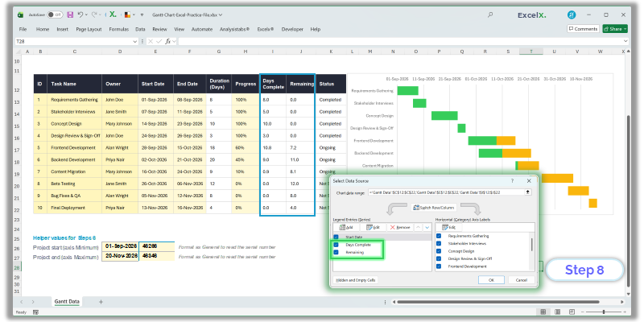Open the Undo history dropdown arrow
644x322 pixels.
pyautogui.click(x=86, y=14)
